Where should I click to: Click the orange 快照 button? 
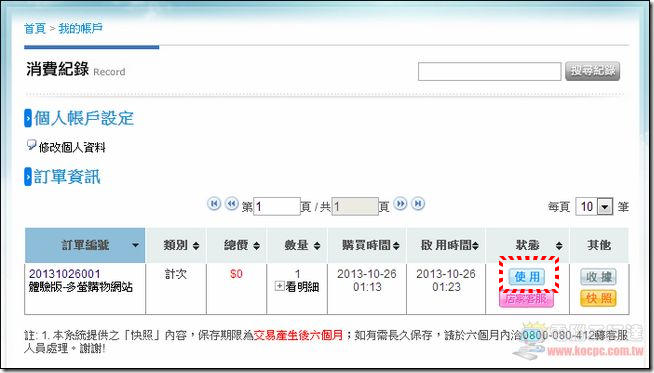tap(599, 298)
